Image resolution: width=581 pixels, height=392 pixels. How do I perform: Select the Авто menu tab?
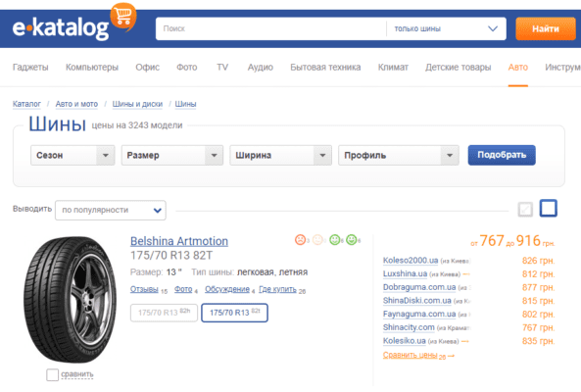click(x=517, y=68)
